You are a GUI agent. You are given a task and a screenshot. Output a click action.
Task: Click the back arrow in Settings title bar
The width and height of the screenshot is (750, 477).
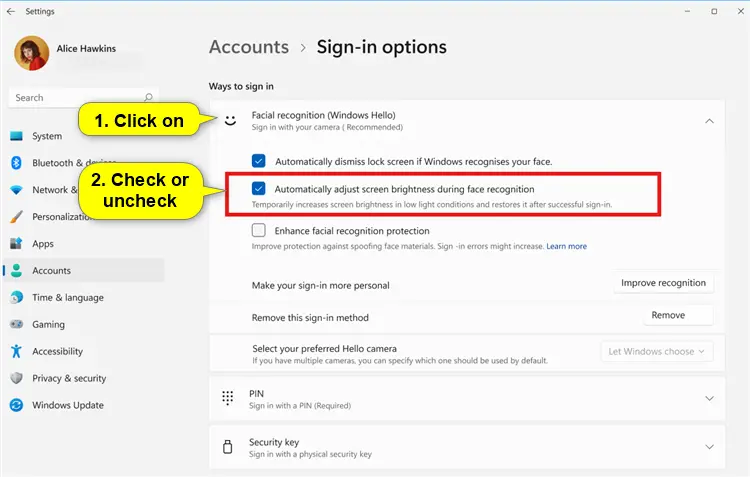(x=11, y=11)
